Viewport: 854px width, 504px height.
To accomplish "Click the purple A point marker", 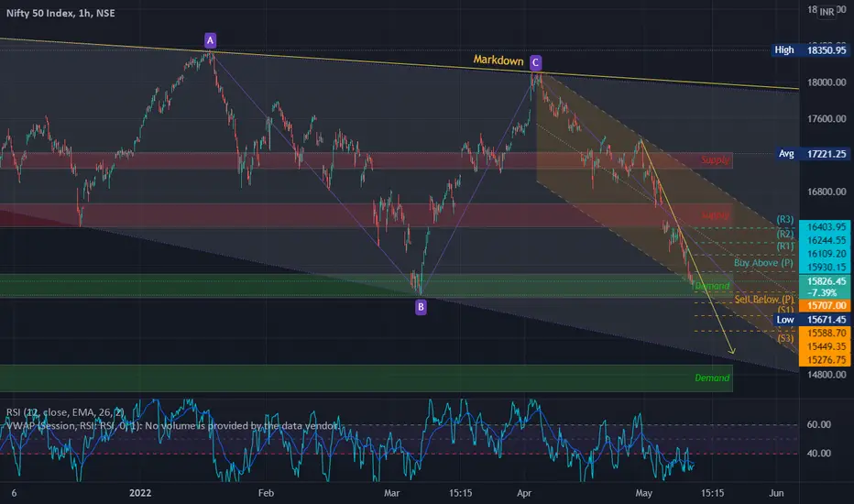I will pyautogui.click(x=210, y=40).
